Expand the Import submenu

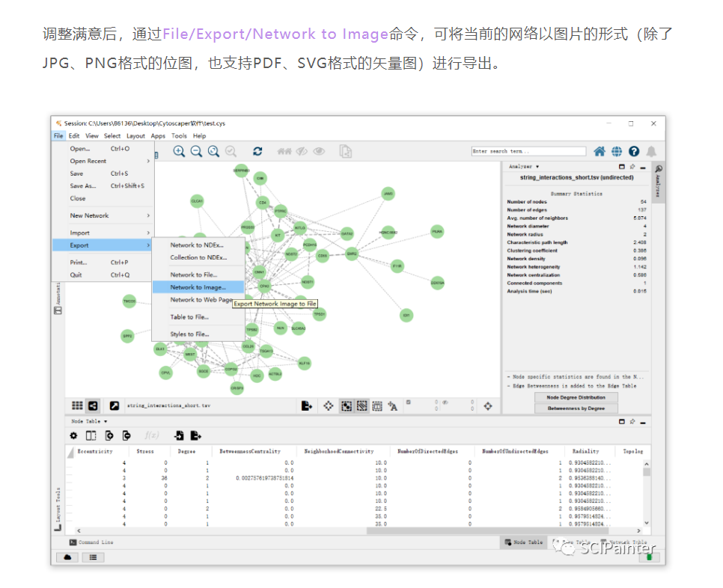pyautogui.click(x=103, y=233)
